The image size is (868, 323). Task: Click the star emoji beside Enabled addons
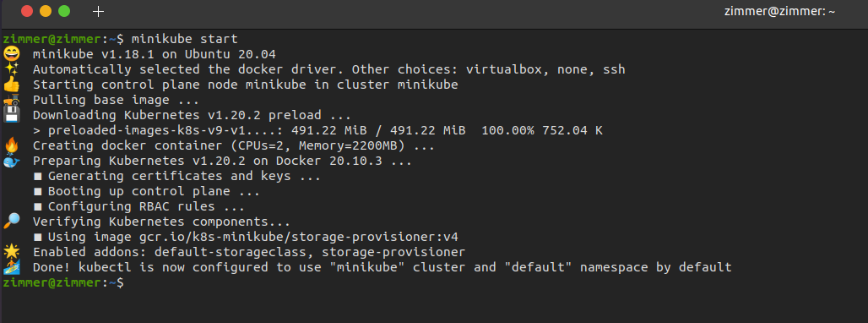(11, 252)
